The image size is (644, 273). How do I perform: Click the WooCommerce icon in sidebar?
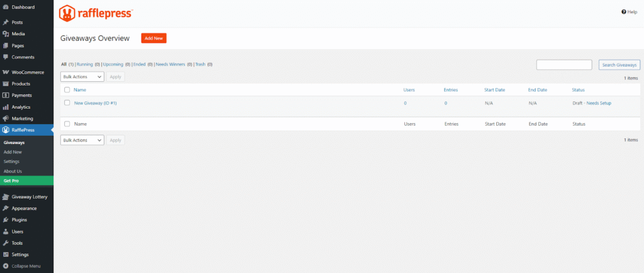coord(6,72)
